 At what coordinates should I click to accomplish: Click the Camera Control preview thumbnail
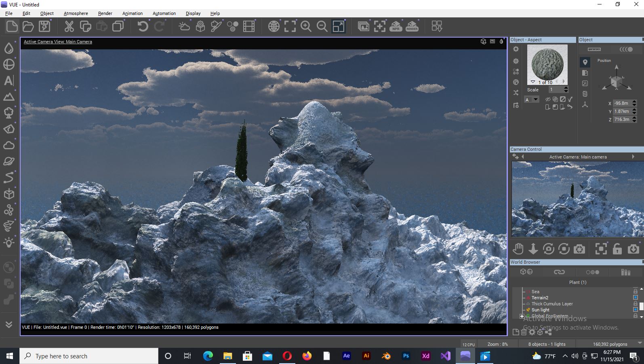(x=577, y=199)
